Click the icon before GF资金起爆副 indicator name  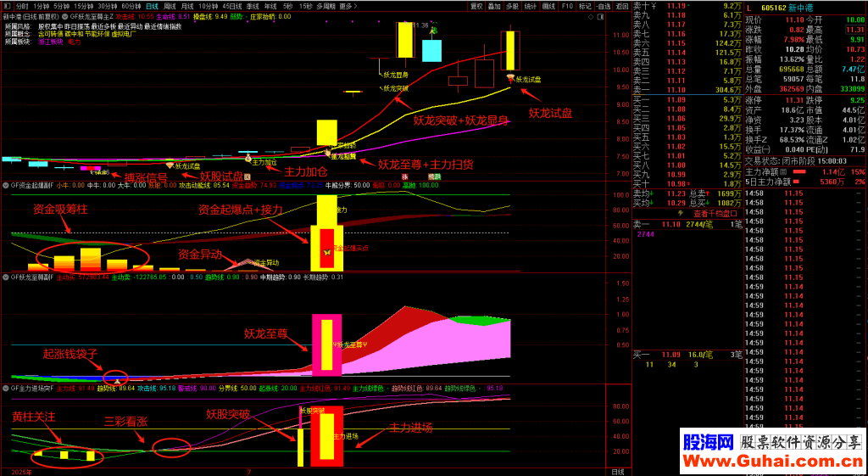pos(7,185)
